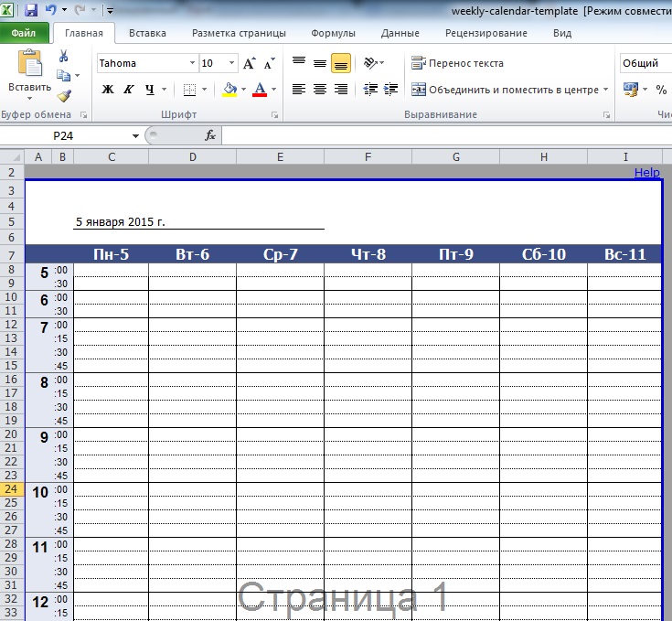Click the Save icon in quick access toolbar
The height and width of the screenshot is (621, 672).
pos(31,11)
